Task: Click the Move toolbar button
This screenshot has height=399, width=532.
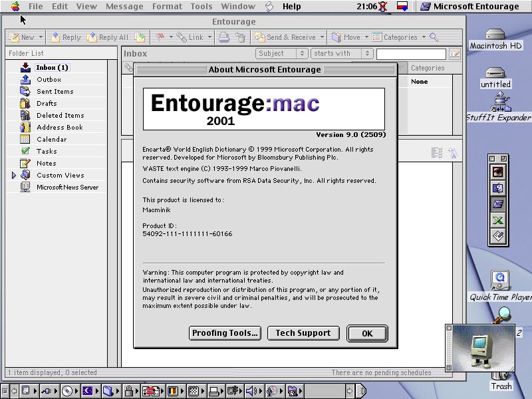Action: tap(346, 37)
